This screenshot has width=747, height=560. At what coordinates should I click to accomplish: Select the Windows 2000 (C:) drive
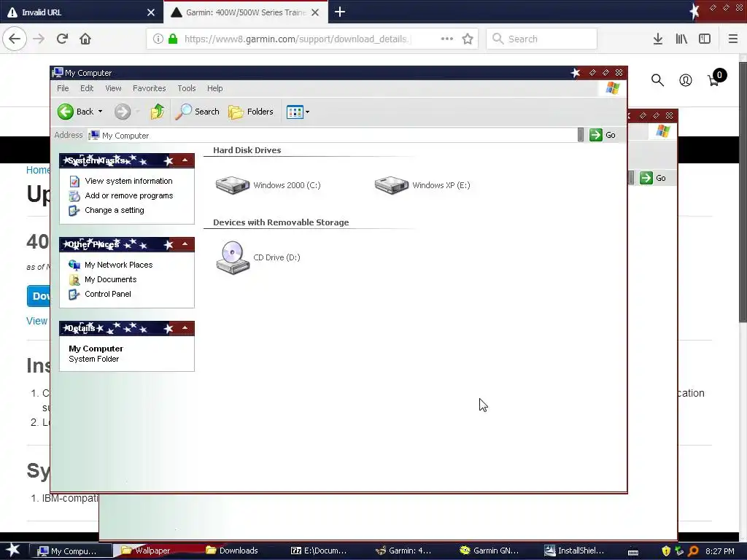pyautogui.click(x=268, y=185)
